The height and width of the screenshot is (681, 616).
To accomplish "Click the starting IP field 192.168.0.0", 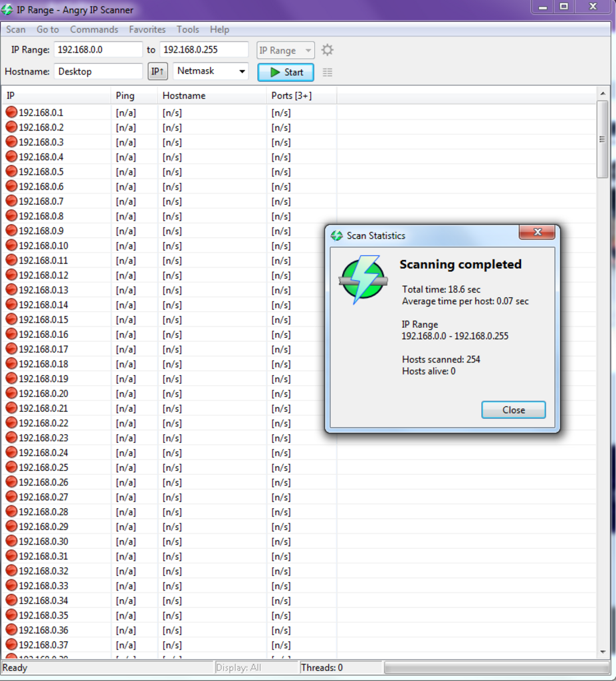I will (98, 49).
